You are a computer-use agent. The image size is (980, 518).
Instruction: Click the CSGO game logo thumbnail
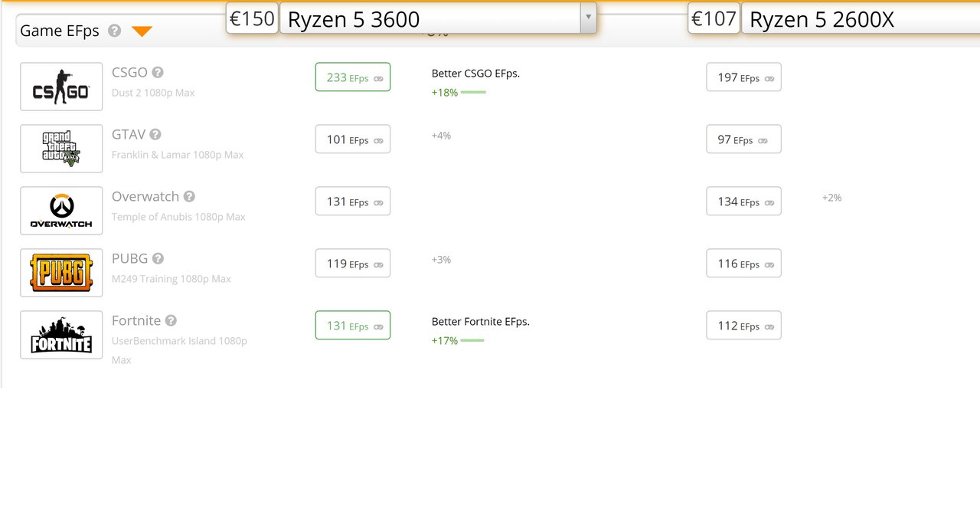tap(61, 87)
